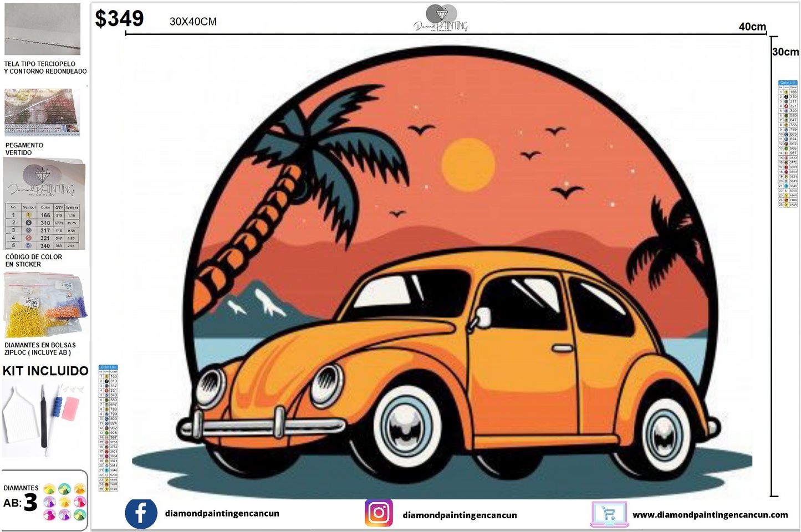Click the Color List chart on left edge
Image resolution: width=801 pixels, height=532 pixels.
[108, 428]
